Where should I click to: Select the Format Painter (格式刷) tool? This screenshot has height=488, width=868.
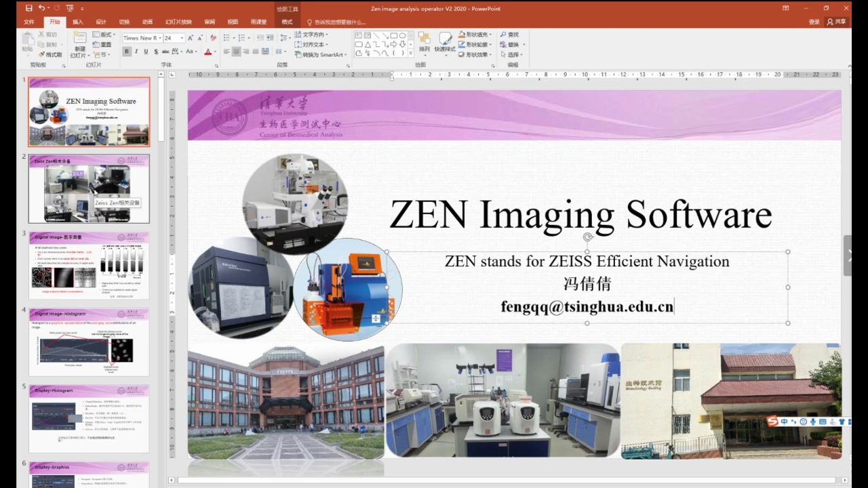pyautogui.click(x=50, y=54)
